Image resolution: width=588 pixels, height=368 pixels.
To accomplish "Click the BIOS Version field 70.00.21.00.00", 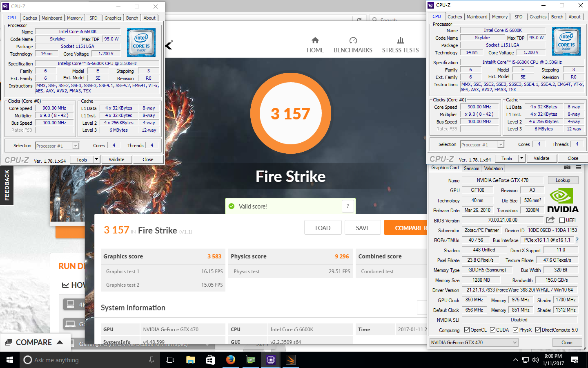I will [x=503, y=220].
